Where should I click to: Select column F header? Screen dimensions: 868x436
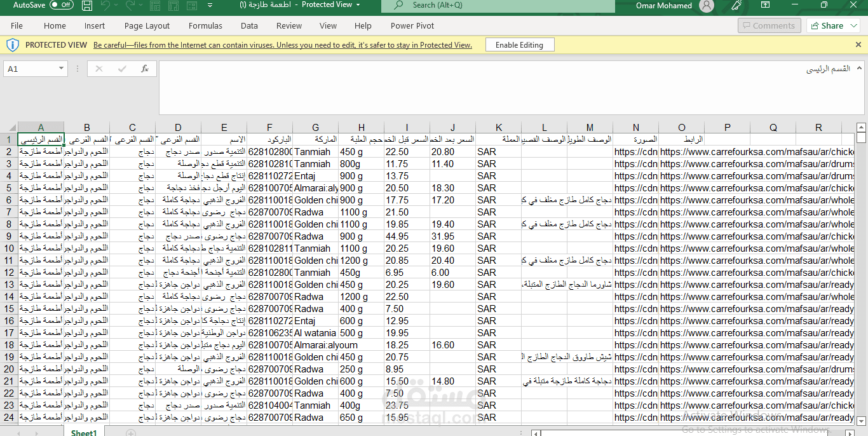(x=269, y=128)
